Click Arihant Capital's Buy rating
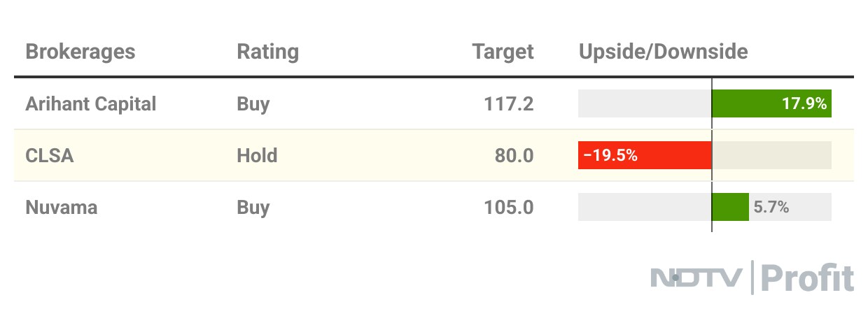This screenshot has height=309, width=868. 253,104
